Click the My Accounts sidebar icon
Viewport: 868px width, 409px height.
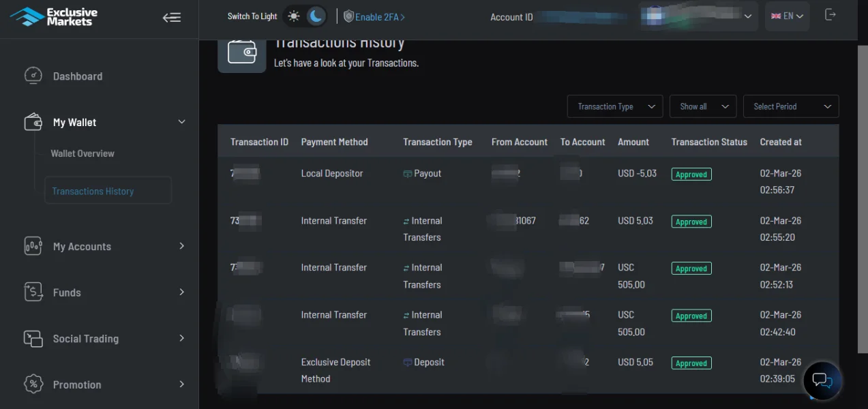click(x=33, y=247)
